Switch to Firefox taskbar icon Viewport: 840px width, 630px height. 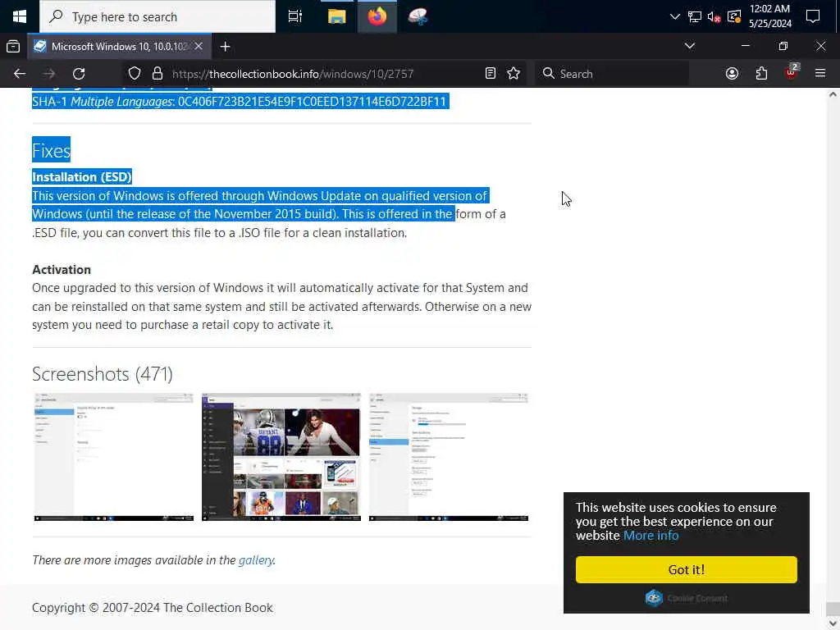(377, 16)
